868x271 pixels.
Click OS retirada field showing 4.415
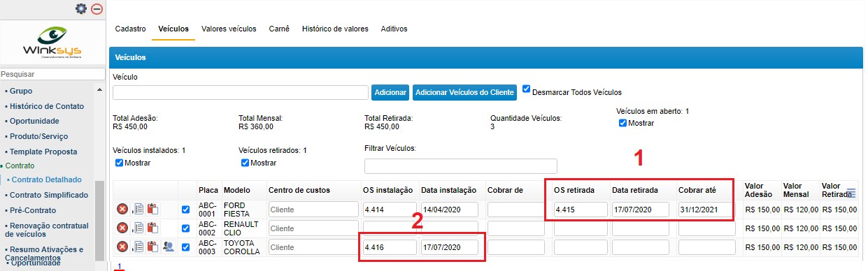tap(580, 209)
